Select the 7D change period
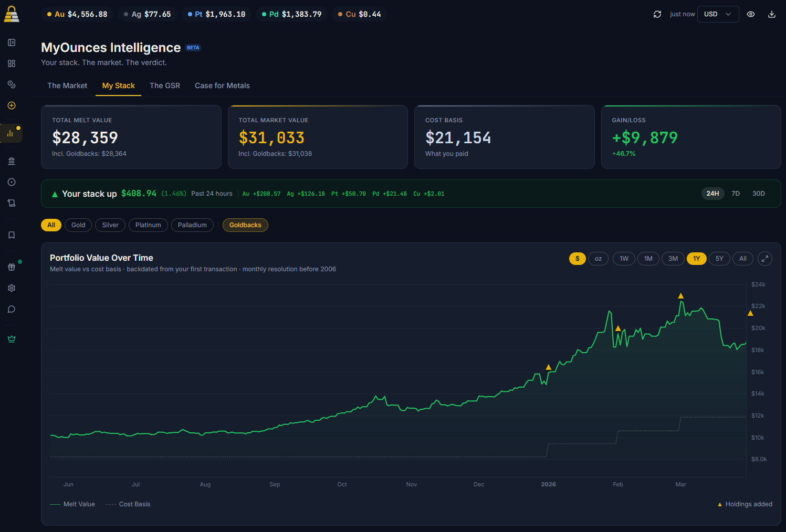Viewport: 786px width, 532px height. (x=736, y=194)
